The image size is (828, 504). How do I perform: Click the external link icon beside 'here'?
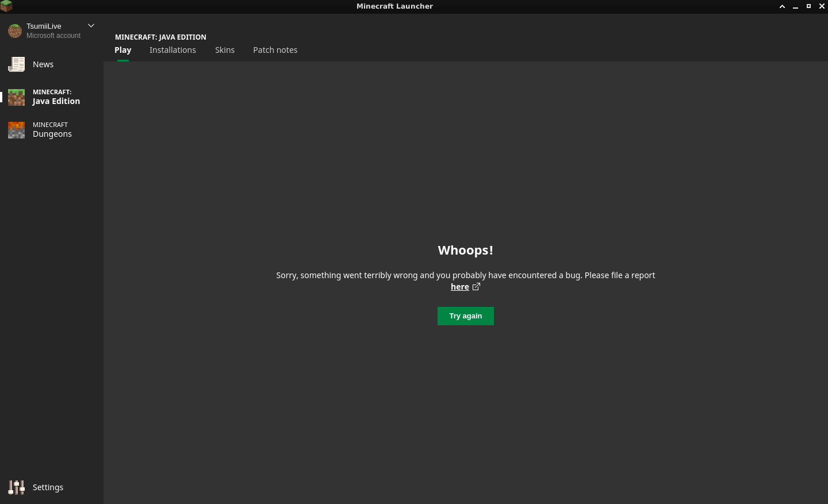point(476,287)
